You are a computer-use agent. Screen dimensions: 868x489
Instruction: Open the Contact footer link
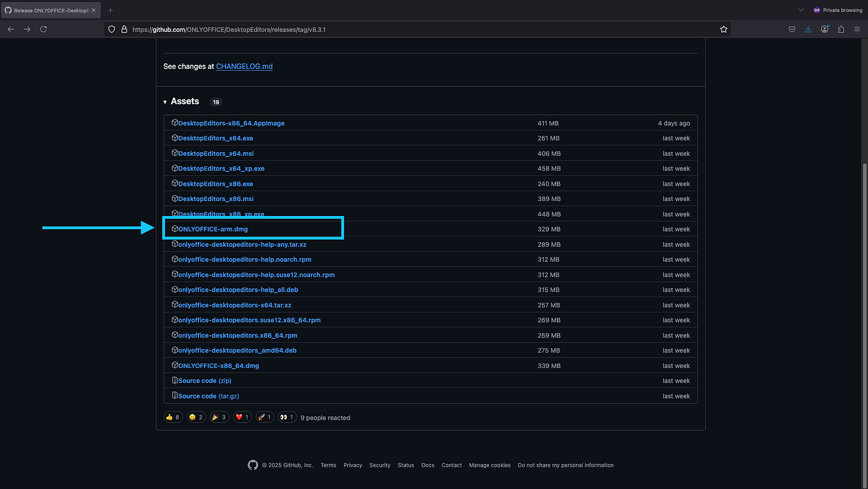[452, 465]
